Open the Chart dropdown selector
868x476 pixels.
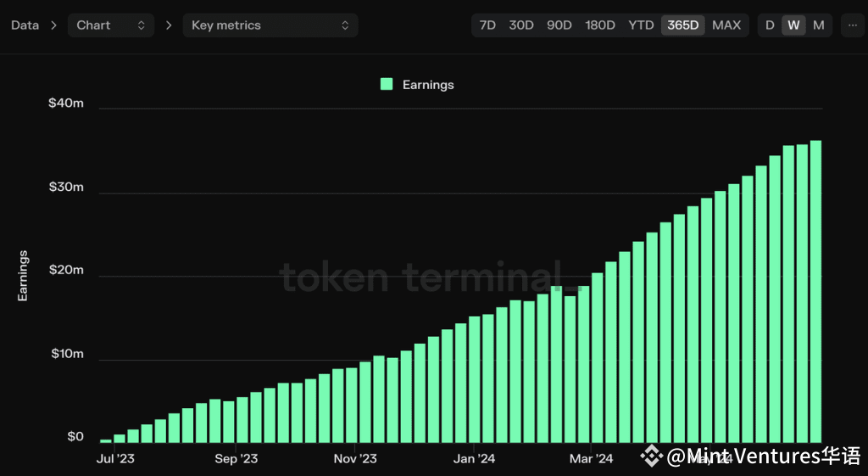(111, 25)
